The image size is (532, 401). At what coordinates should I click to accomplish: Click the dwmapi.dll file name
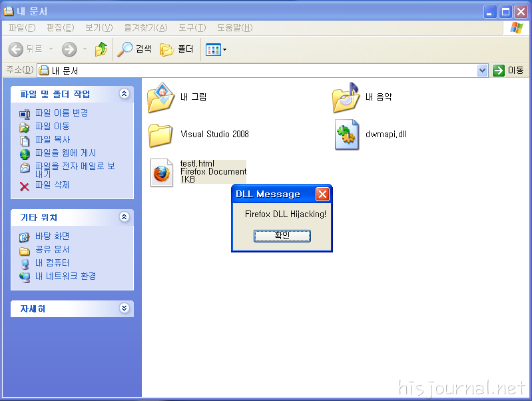tap(386, 134)
